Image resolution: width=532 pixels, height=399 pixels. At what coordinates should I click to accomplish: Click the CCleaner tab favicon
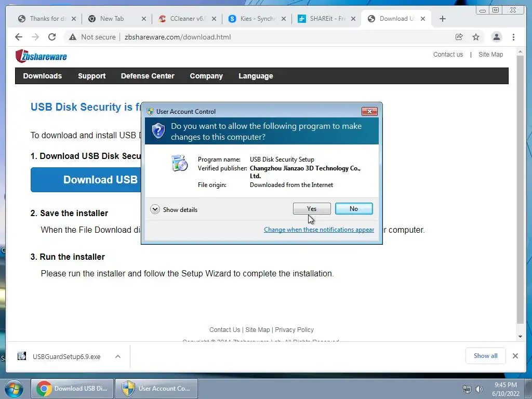click(x=163, y=19)
